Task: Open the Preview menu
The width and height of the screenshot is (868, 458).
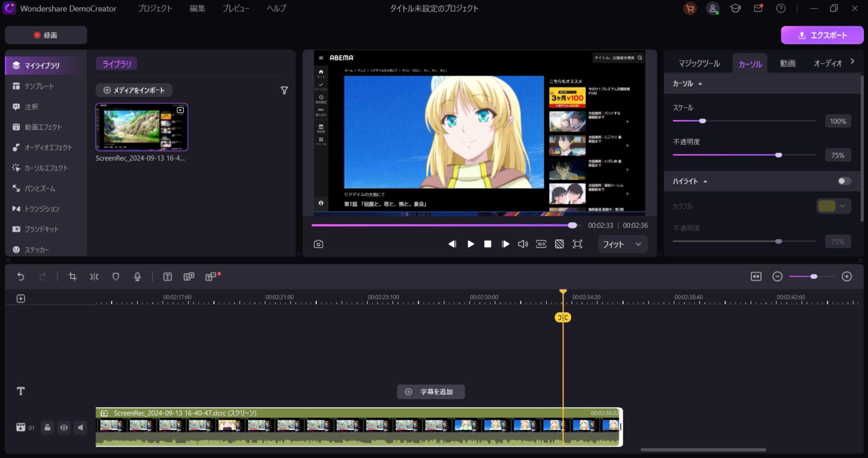Action: (236, 8)
